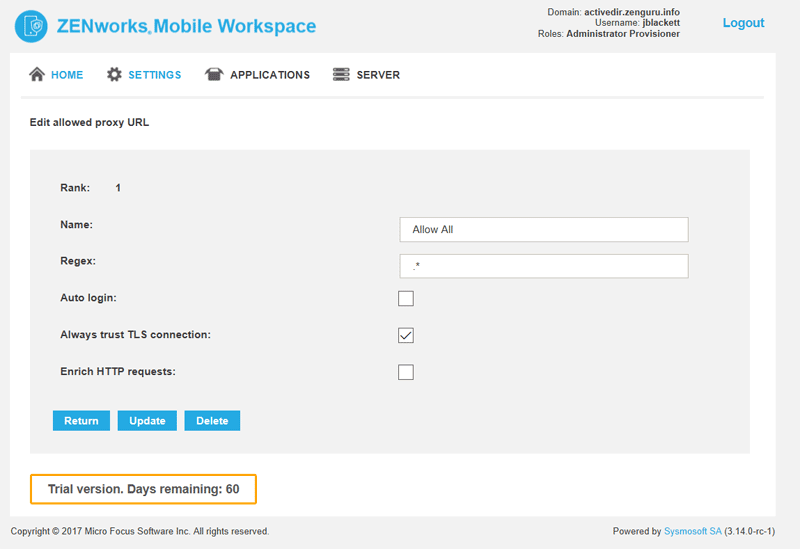Image resolution: width=800 pixels, height=549 pixels.
Task: Click the Administrator Provisioner roles text
Action: pos(623,34)
